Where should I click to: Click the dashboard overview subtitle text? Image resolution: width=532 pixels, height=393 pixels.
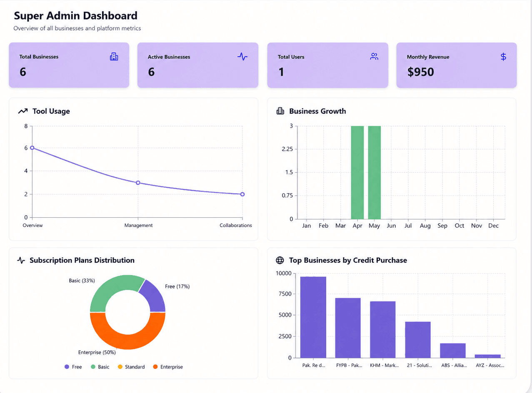(77, 28)
